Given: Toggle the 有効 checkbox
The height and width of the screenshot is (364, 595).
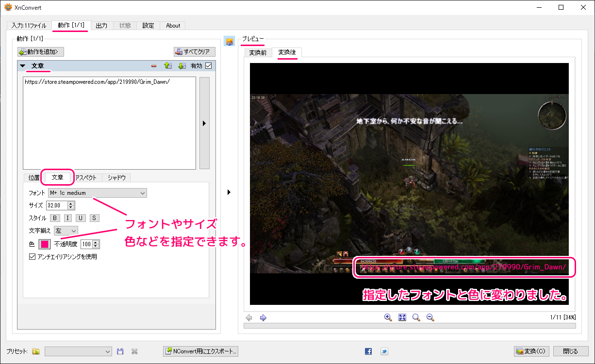Looking at the screenshot, I should (x=209, y=66).
